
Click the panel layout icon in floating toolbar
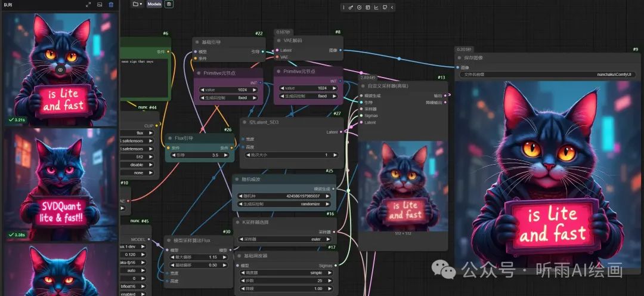pos(367,7)
